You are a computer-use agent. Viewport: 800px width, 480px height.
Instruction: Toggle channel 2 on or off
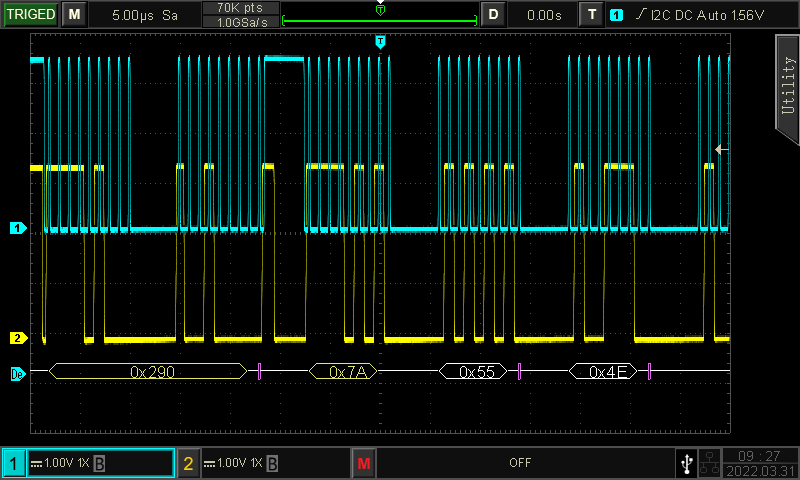(188, 463)
